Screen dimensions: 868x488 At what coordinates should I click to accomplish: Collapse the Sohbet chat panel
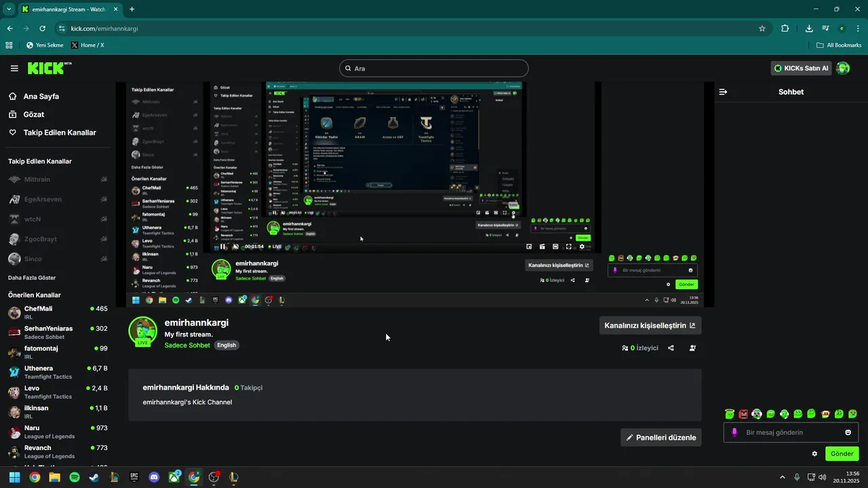[x=723, y=91]
